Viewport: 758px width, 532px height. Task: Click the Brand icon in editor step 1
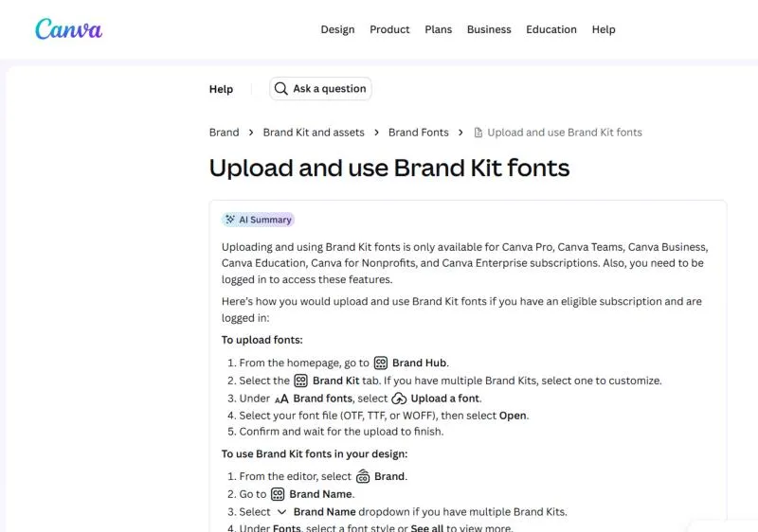[363, 476]
